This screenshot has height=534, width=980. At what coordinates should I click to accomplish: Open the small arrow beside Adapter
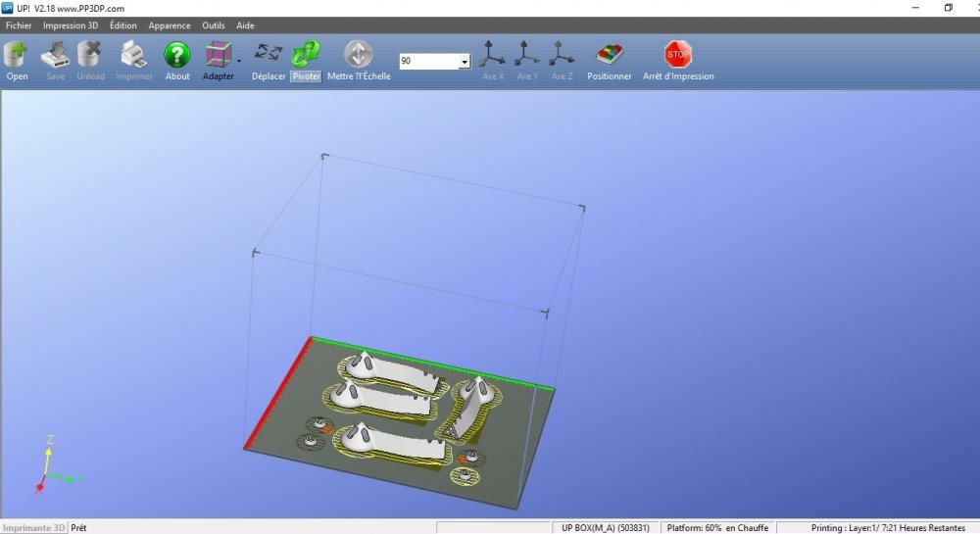click(x=239, y=61)
